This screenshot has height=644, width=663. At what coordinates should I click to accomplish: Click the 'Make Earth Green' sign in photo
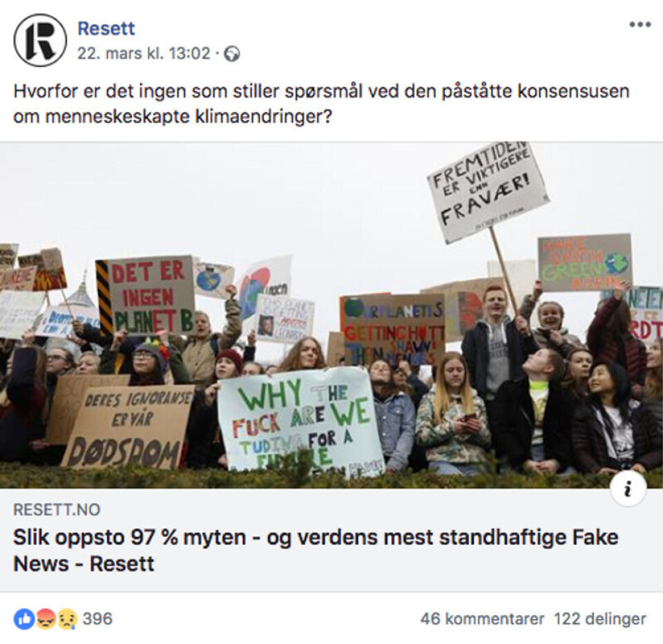tap(584, 263)
